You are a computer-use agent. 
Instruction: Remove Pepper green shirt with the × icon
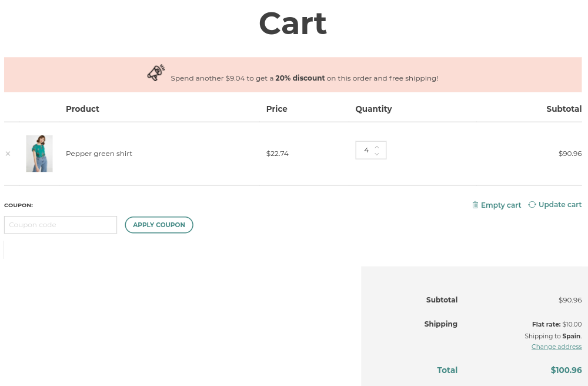click(x=8, y=154)
